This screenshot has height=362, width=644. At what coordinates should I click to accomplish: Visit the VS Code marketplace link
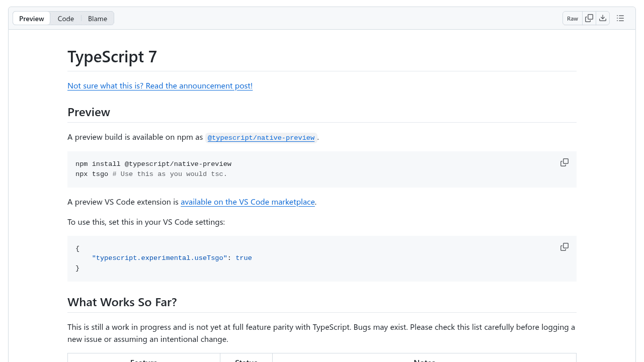click(x=248, y=202)
